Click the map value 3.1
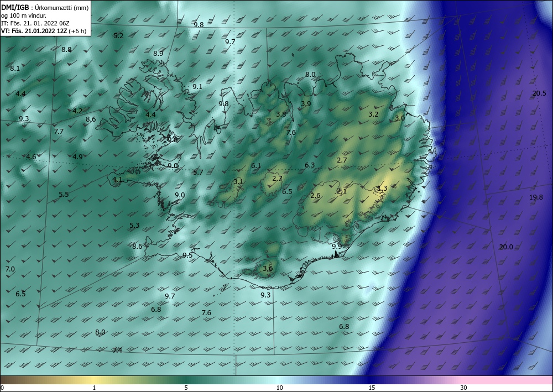The image size is (553, 392). click(x=238, y=181)
